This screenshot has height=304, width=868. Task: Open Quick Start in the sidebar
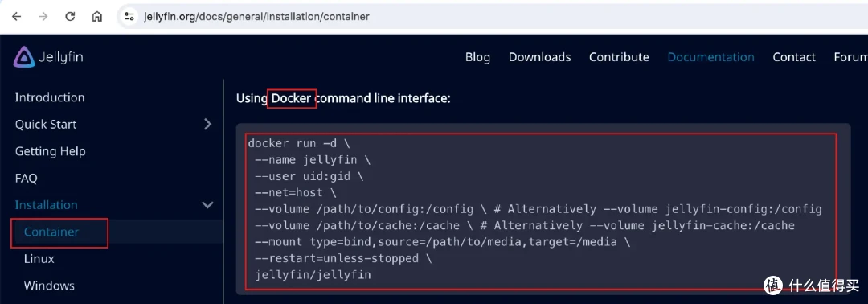point(46,125)
